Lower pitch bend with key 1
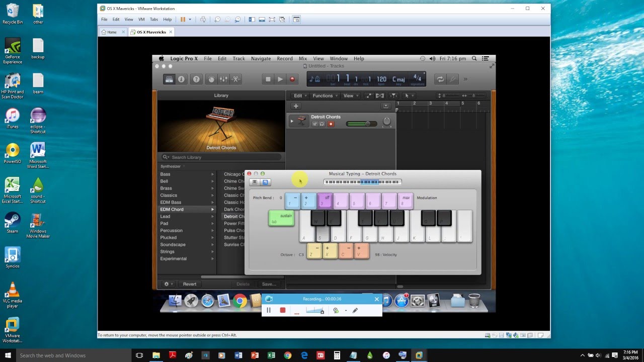Screen dimensions: 644x362 click(x=292, y=201)
